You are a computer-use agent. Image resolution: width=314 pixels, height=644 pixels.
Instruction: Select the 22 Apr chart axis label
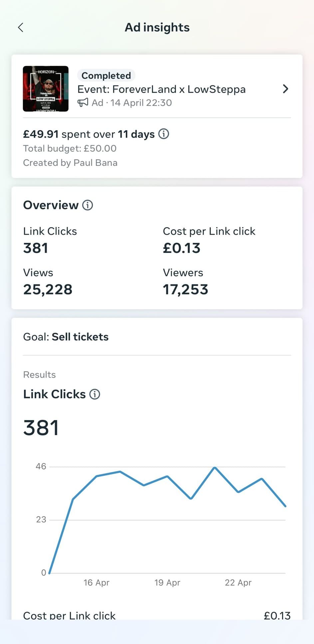(238, 583)
